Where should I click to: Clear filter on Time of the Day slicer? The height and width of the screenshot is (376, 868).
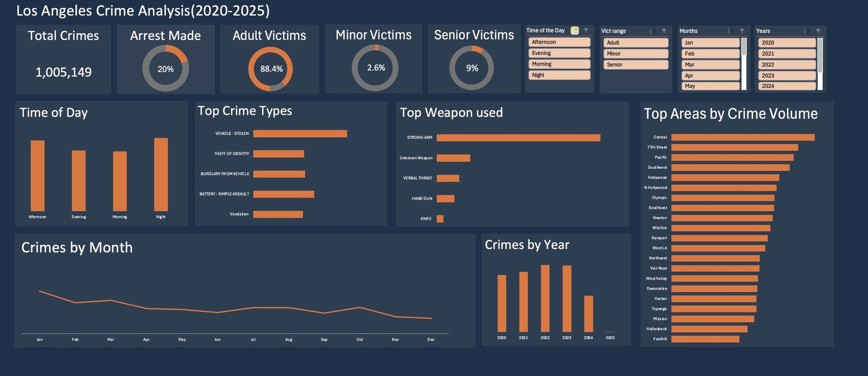point(586,30)
